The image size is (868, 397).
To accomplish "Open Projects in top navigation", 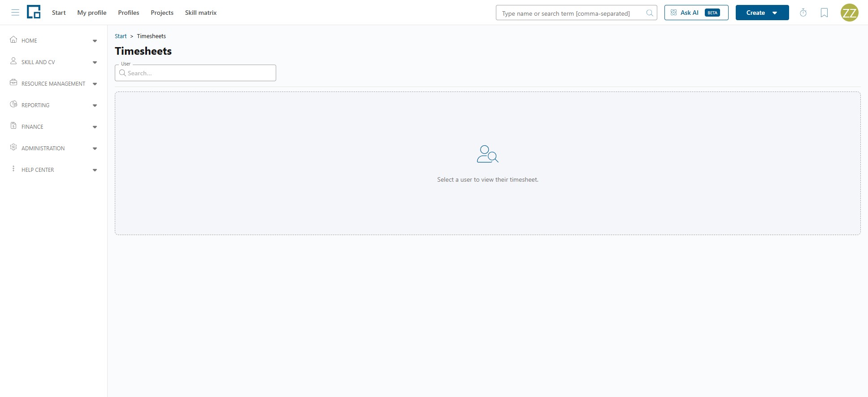I will click(x=162, y=13).
